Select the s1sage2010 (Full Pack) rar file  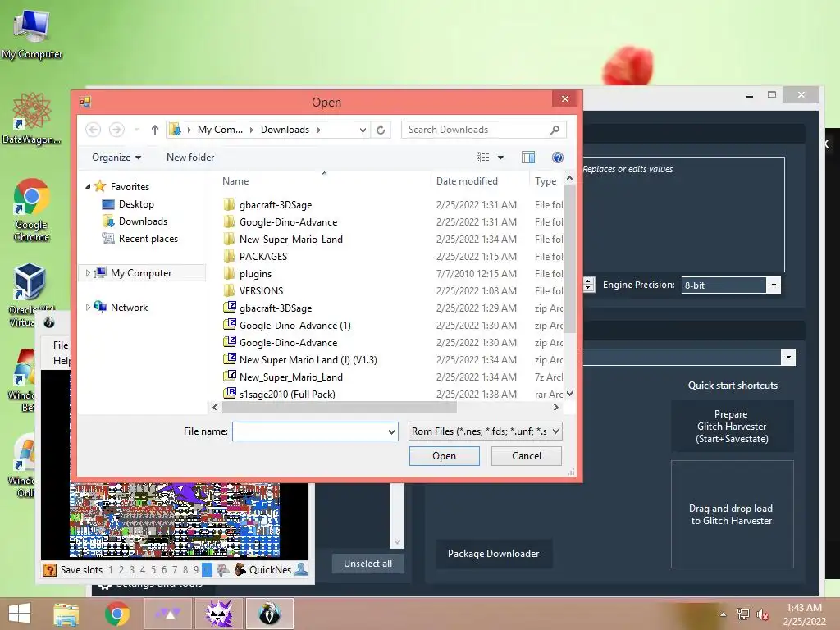(279, 394)
